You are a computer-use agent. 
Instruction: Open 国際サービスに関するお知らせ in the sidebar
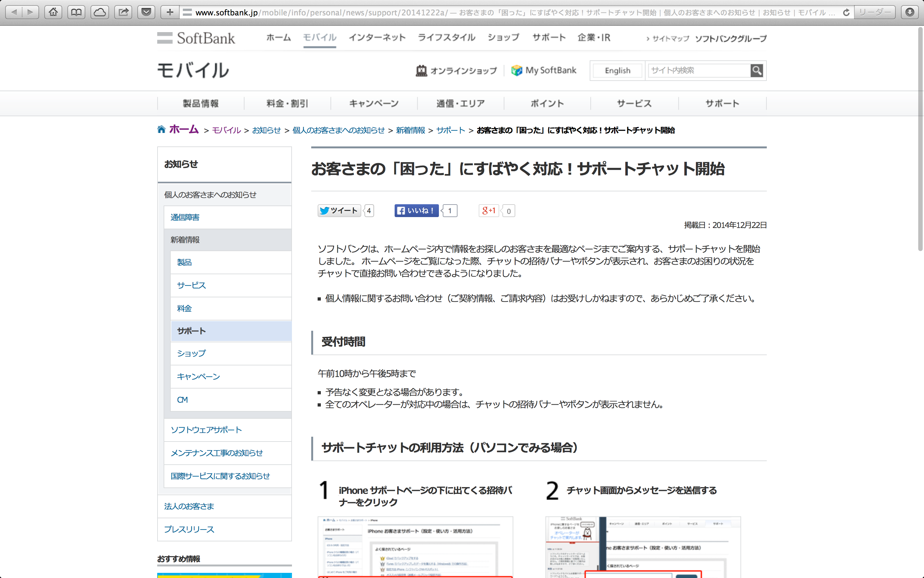coord(227,476)
